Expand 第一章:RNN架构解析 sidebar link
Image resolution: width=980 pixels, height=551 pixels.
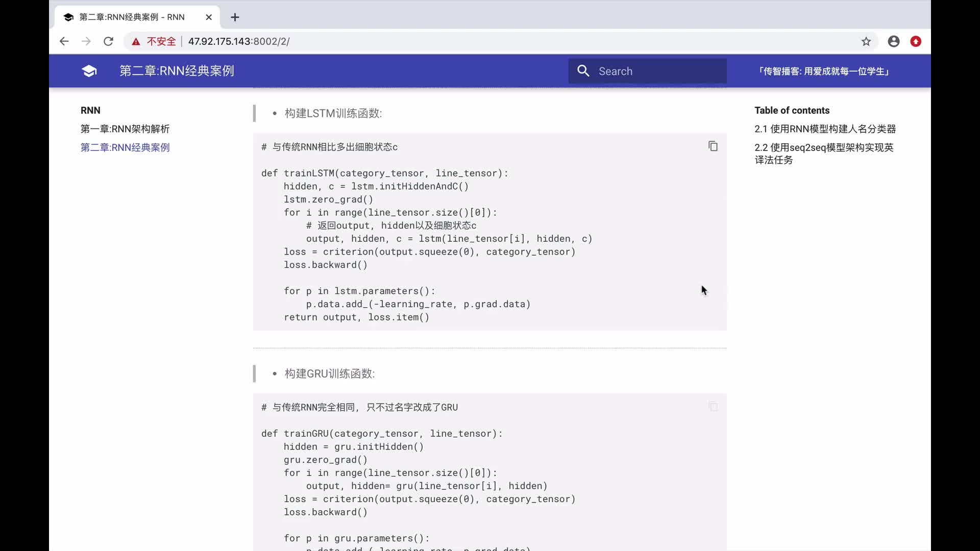[x=125, y=129]
